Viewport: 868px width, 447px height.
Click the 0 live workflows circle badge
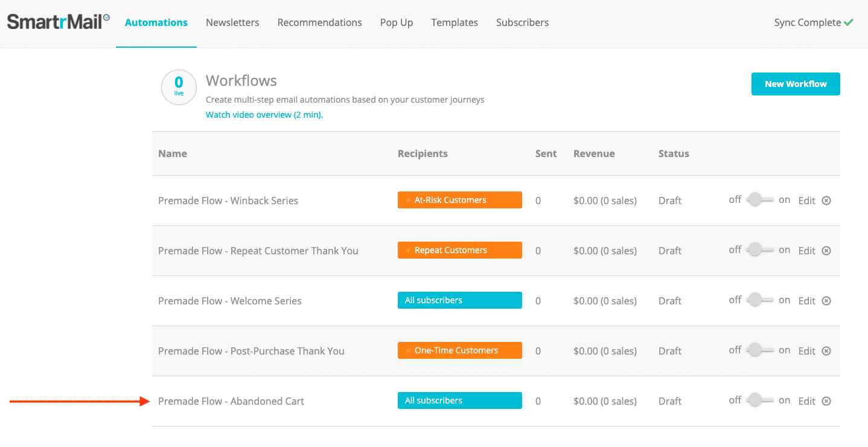pyautogui.click(x=179, y=87)
